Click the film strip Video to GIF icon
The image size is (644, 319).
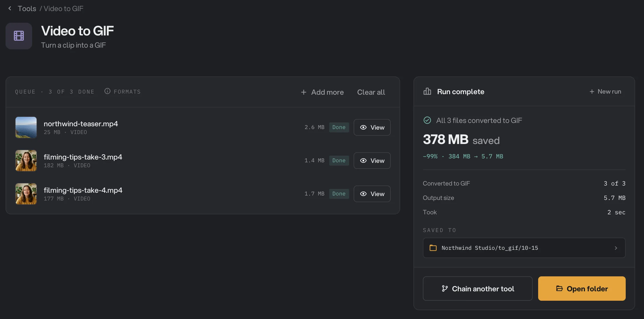click(19, 36)
